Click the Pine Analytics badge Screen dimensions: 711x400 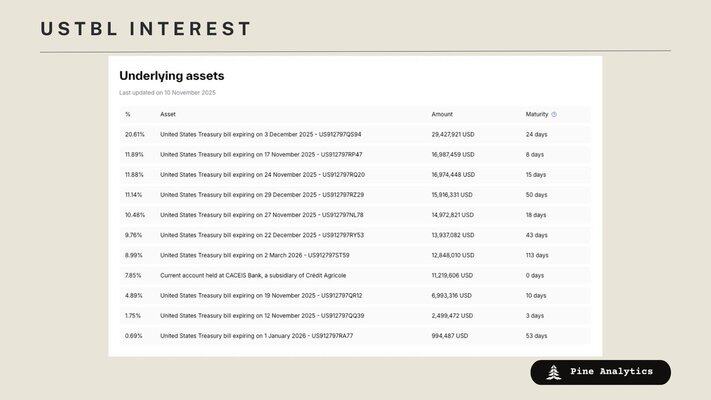click(600, 372)
